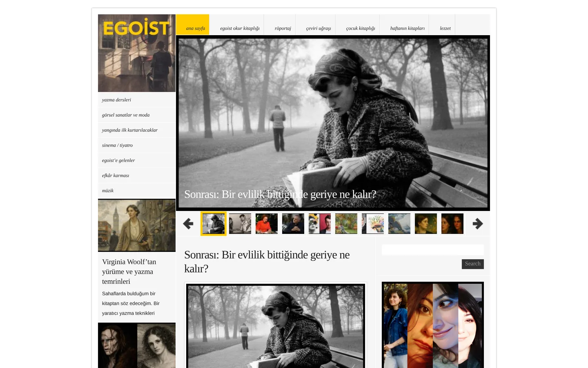Select thumbnail of grey-haired man in dark suit

tap(293, 224)
